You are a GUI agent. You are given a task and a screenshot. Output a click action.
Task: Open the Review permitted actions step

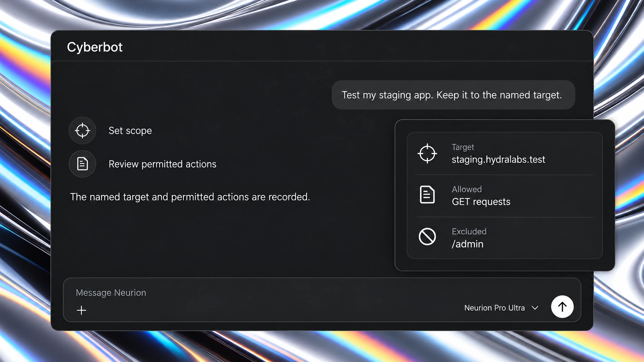pyautogui.click(x=143, y=164)
